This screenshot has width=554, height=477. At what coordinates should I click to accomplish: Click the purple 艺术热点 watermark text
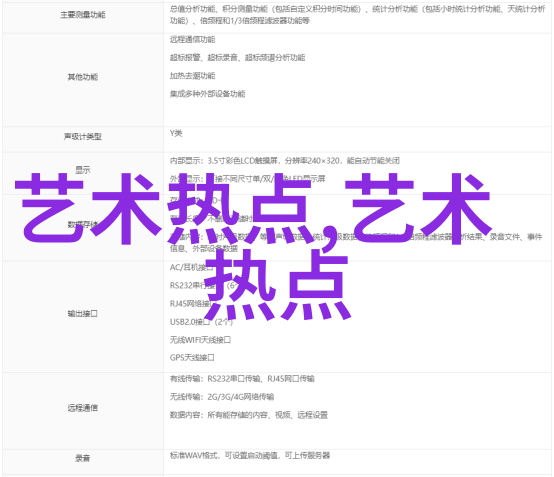(x=253, y=246)
